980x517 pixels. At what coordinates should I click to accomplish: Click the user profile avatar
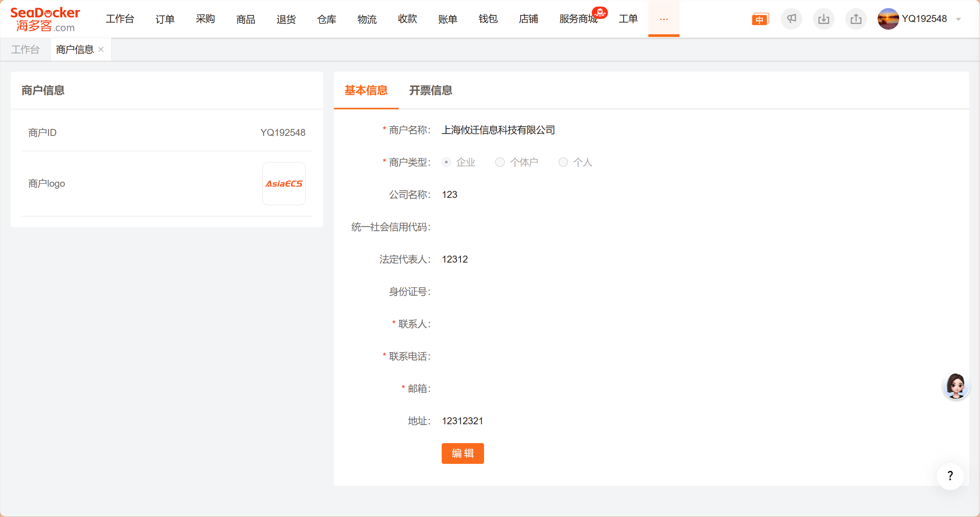point(888,19)
